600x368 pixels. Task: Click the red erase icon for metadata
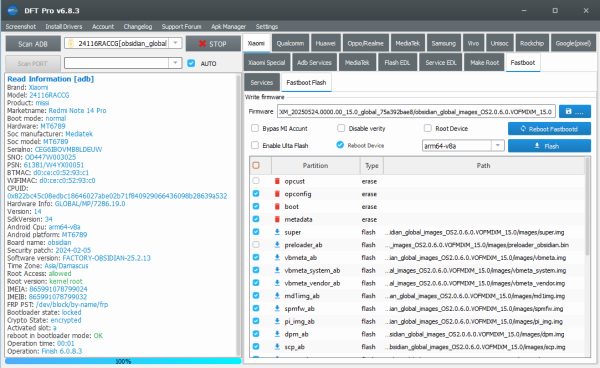[x=277, y=219]
